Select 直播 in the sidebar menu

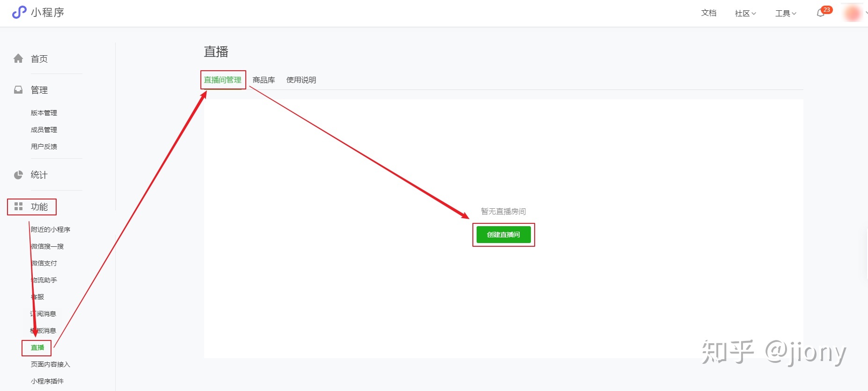(x=37, y=347)
